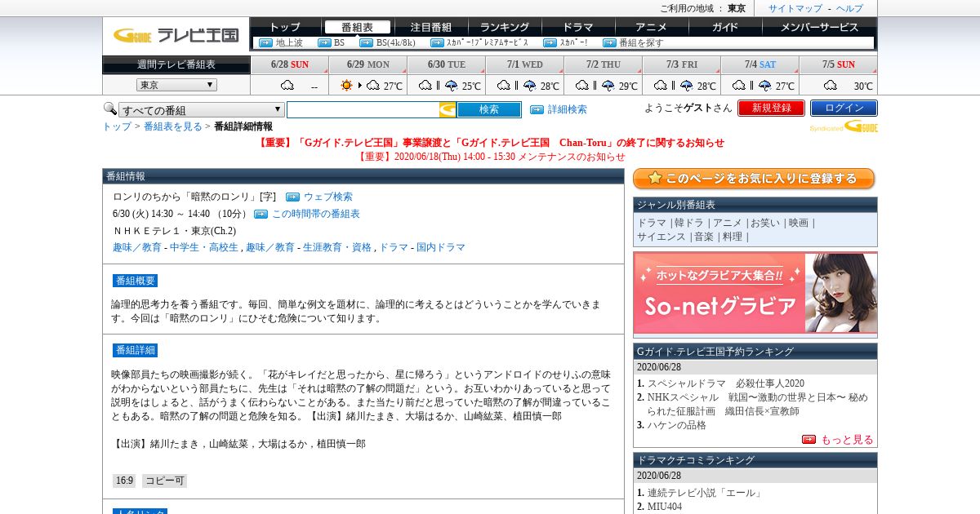Click the 16:9 aspect ratio badge
This screenshot has width=980, height=514.
tap(124, 481)
